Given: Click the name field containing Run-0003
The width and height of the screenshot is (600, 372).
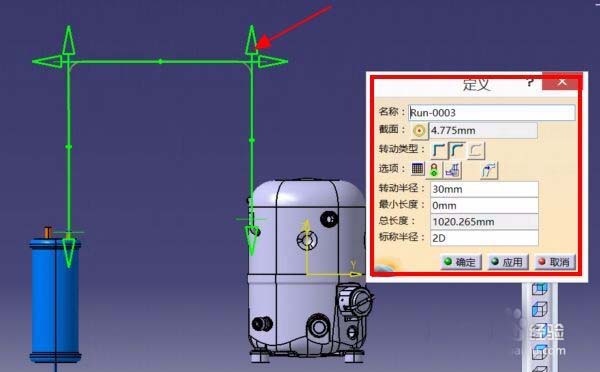Looking at the screenshot, I should tap(492, 113).
